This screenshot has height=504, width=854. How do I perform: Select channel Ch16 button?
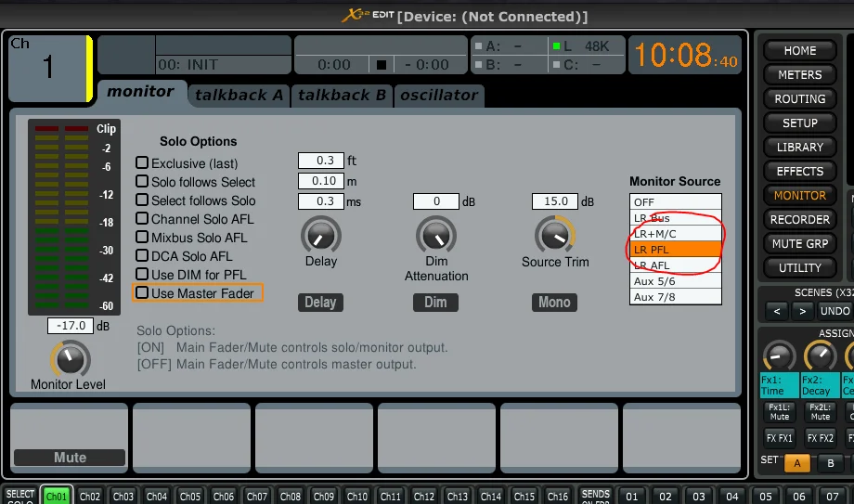(x=558, y=497)
